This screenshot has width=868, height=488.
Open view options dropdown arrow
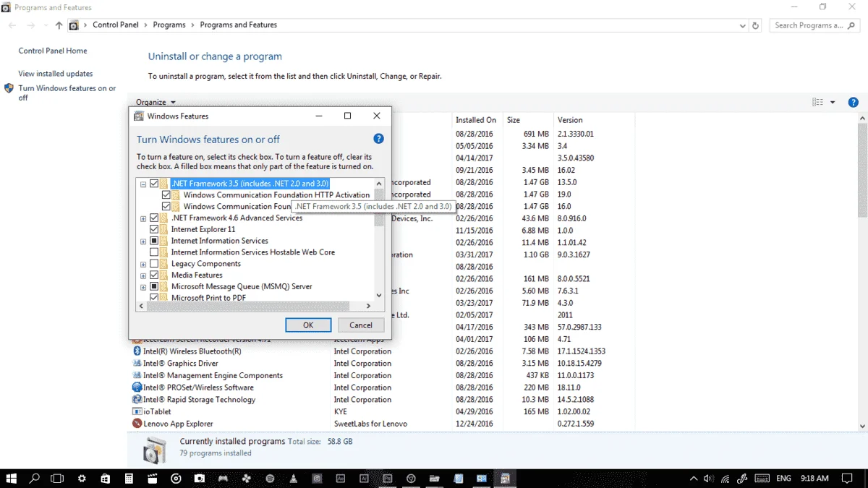(833, 102)
